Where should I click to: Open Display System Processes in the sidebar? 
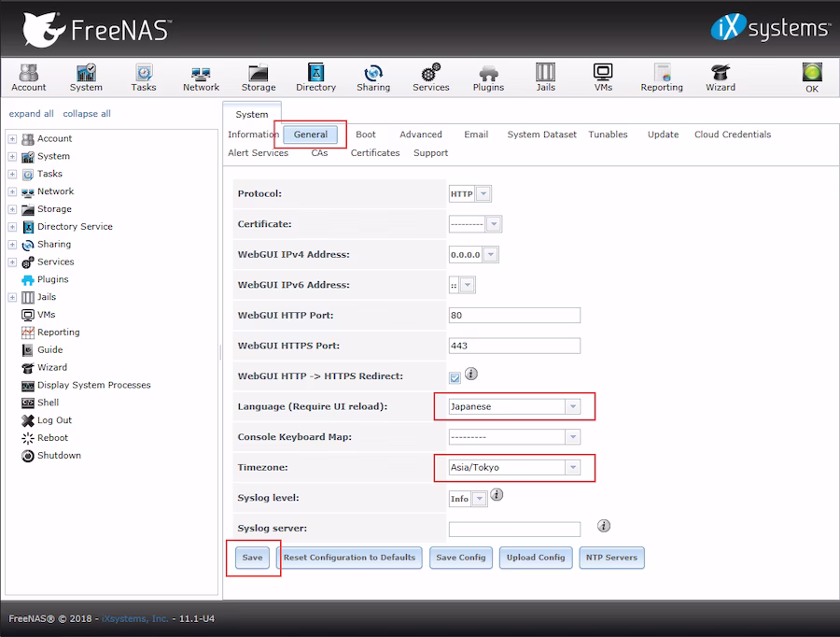pyautogui.click(x=86, y=385)
